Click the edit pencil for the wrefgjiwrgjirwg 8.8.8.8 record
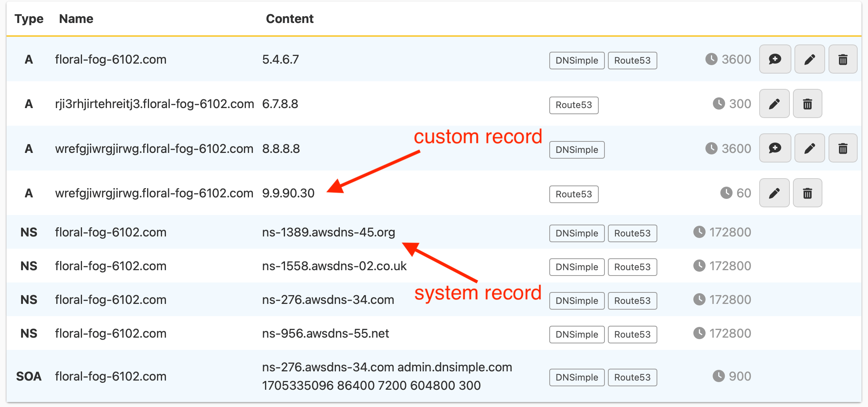The width and height of the screenshot is (868, 407). (x=809, y=148)
